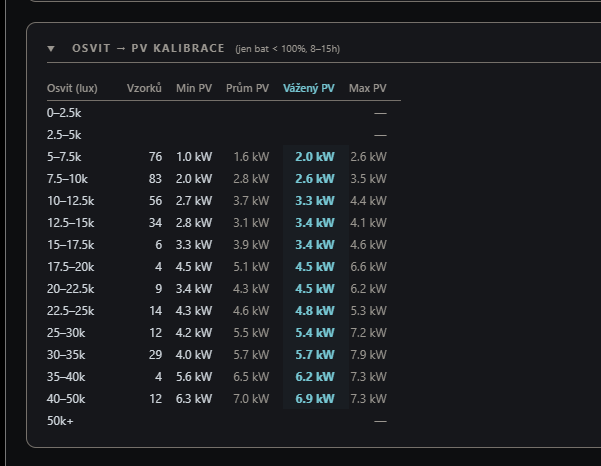The width and height of the screenshot is (601, 466).
Task: Click the 17.5–20k row label
Action: pyautogui.click(x=71, y=267)
